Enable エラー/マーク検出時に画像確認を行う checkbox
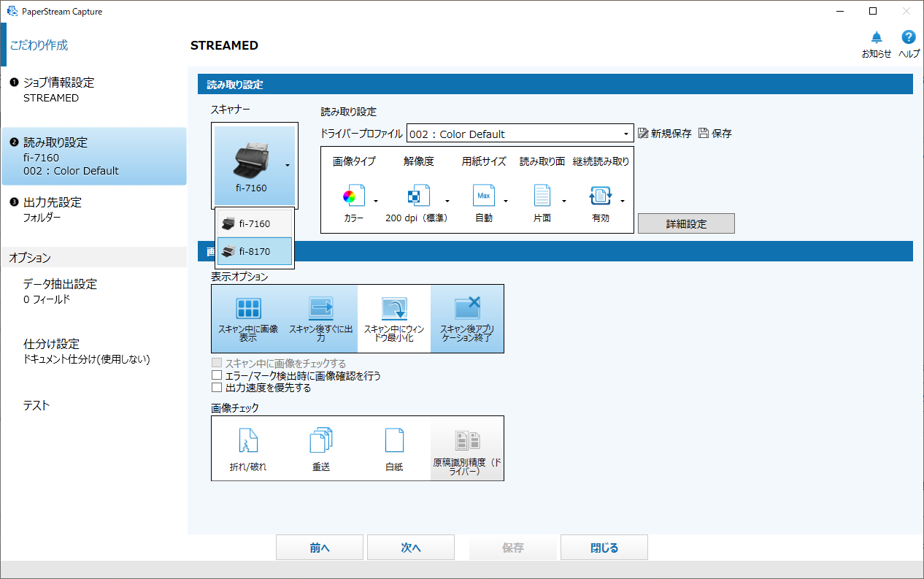This screenshot has width=924, height=579. tap(216, 376)
